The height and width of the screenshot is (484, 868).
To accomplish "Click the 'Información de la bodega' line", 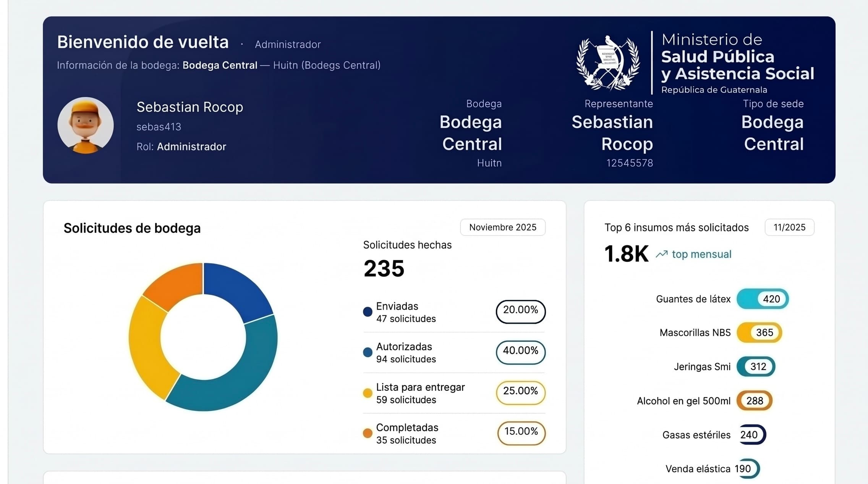I will [219, 65].
